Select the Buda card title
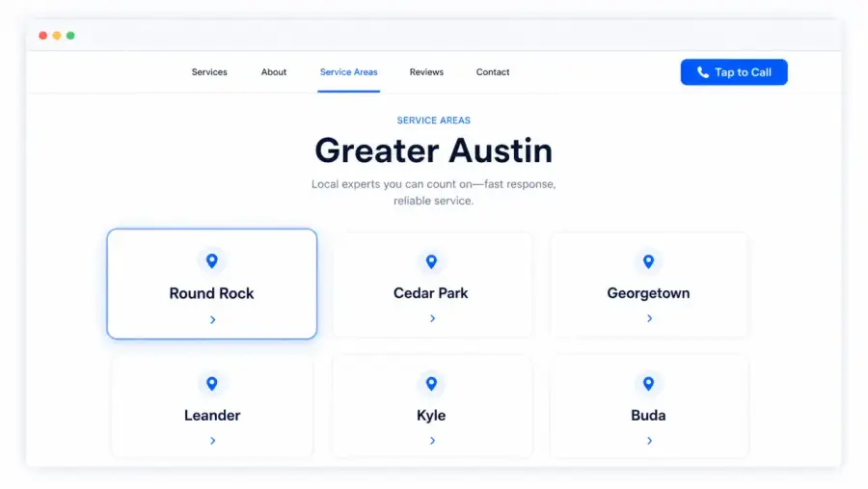Viewport: 868px width, 489px height. pyautogui.click(x=648, y=416)
